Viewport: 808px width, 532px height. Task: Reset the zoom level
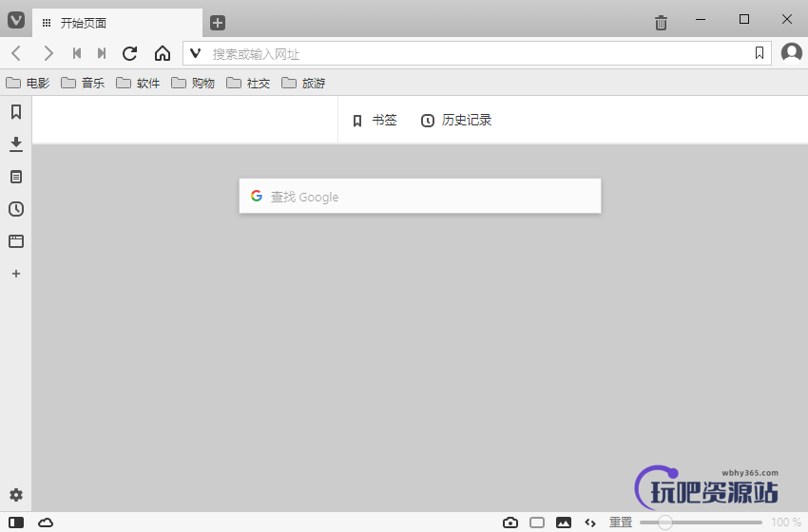(621, 522)
